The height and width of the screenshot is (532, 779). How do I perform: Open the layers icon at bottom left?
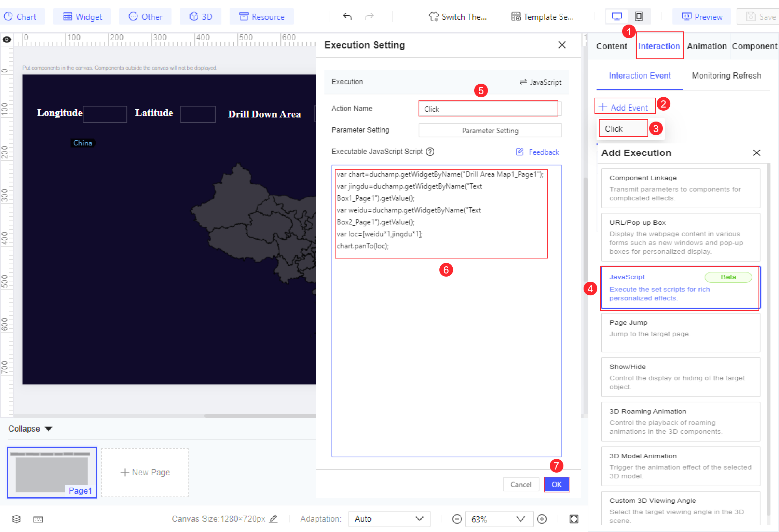[x=16, y=519]
